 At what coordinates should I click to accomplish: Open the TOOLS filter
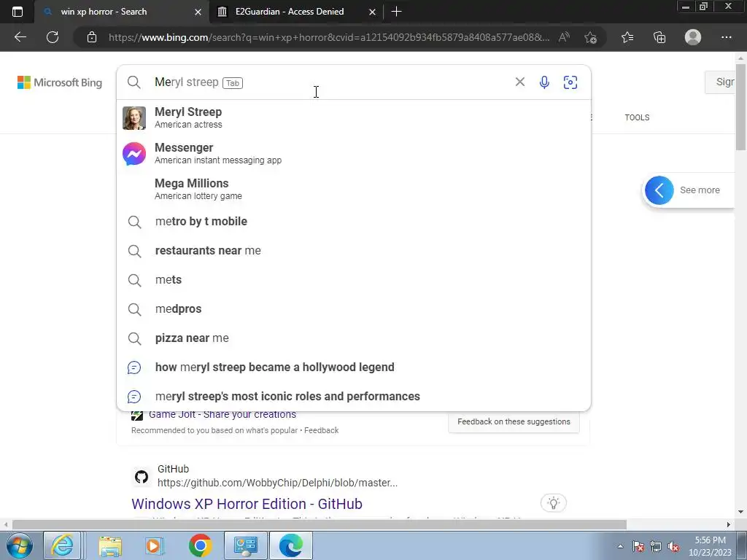(637, 117)
